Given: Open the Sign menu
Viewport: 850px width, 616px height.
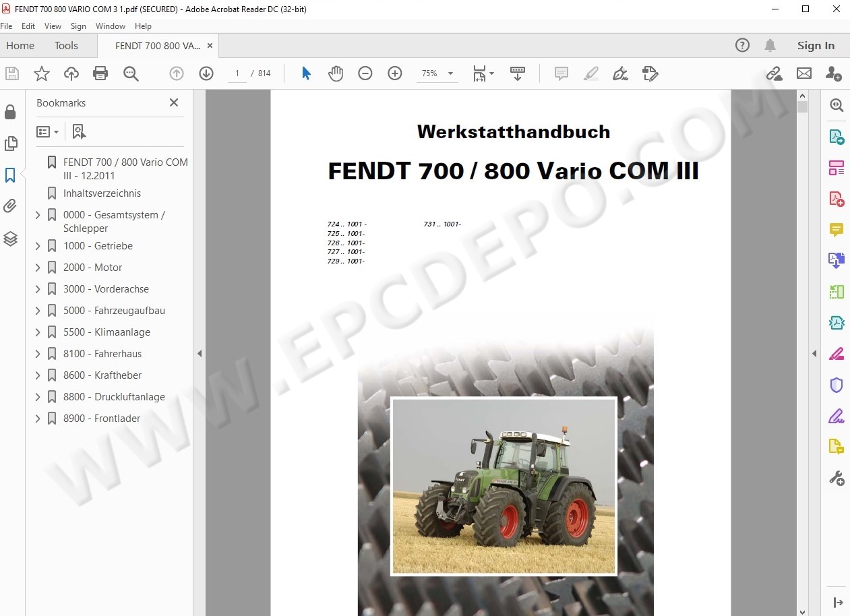Looking at the screenshot, I should point(78,26).
